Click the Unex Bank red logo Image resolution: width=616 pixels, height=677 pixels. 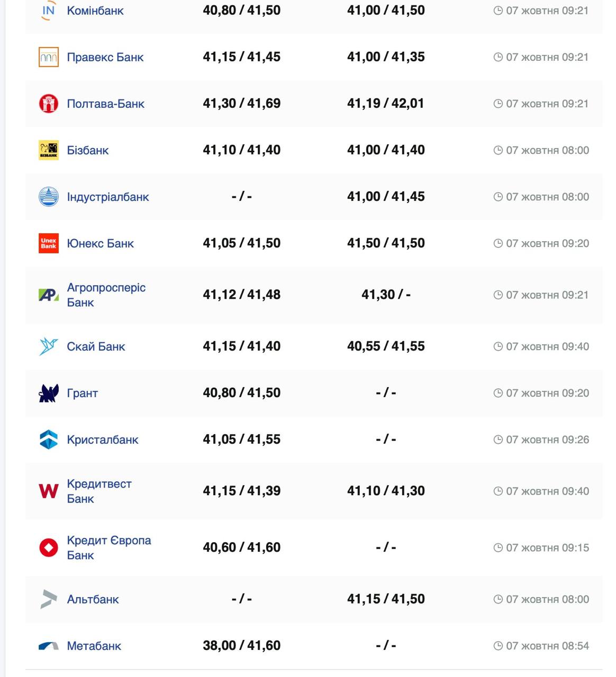click(x=48, y=243)
